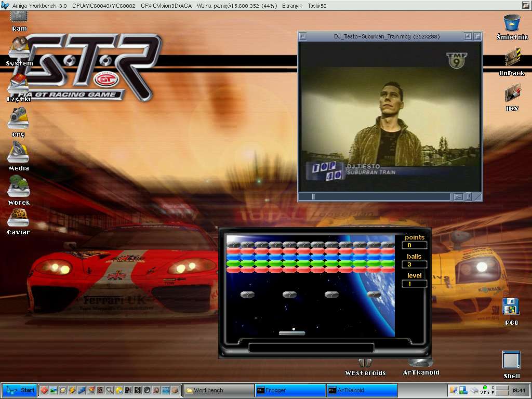Screen dimensions: 532x399
Task: Click the video frame of DJ Tiesto clip
Action: (x=390, y=117)
